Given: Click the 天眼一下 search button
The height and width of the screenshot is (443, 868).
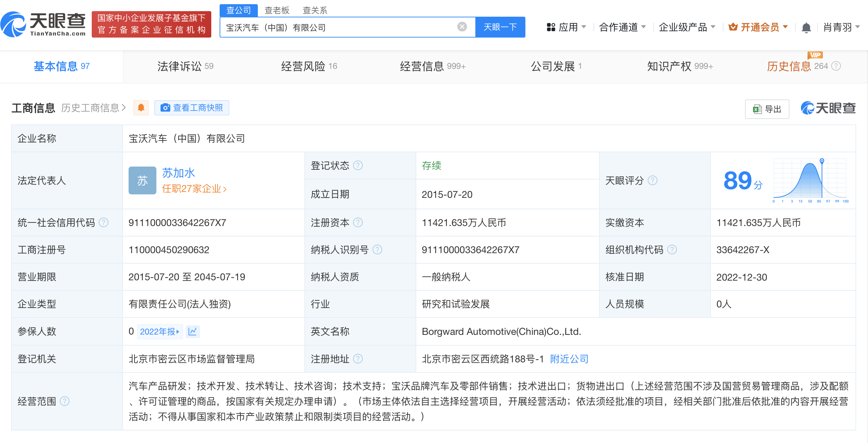Looking at the screenshot, I should tap(500, 27).
